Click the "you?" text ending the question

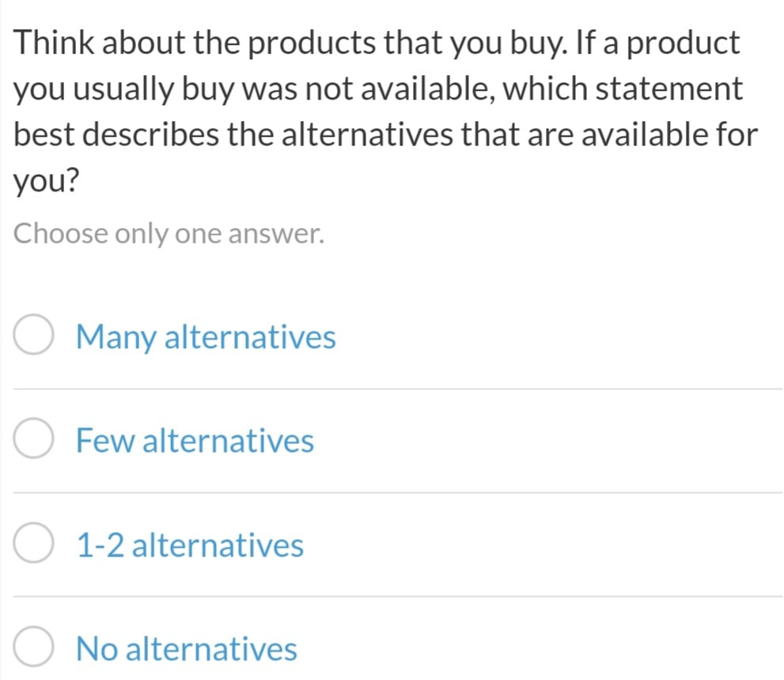[x=46, y=181]
